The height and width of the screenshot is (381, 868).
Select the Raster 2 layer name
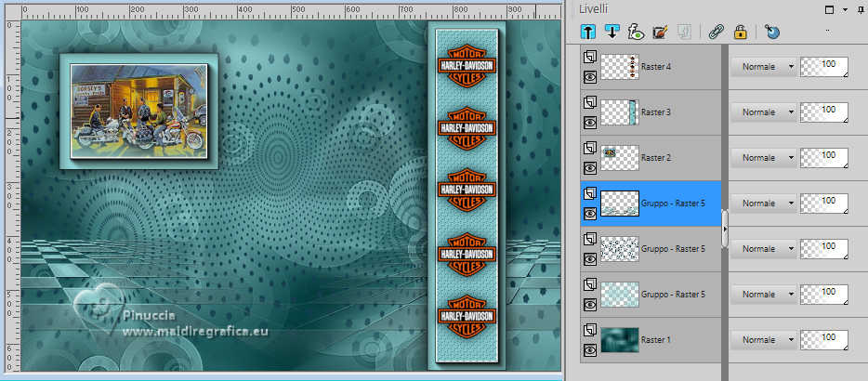click(x=656, y=158)
